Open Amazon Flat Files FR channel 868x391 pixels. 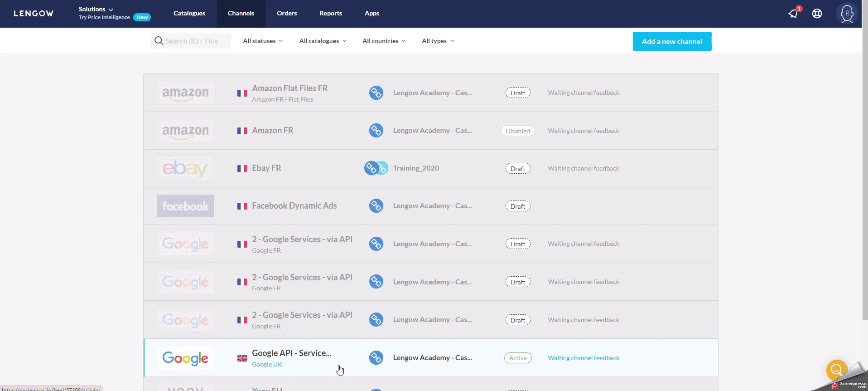290,88
